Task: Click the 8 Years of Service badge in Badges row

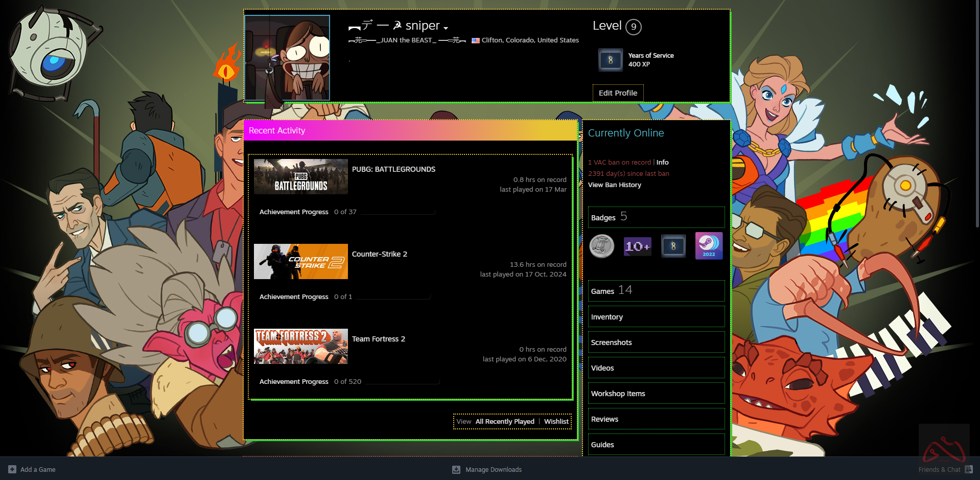Action: tap(673, 246)
